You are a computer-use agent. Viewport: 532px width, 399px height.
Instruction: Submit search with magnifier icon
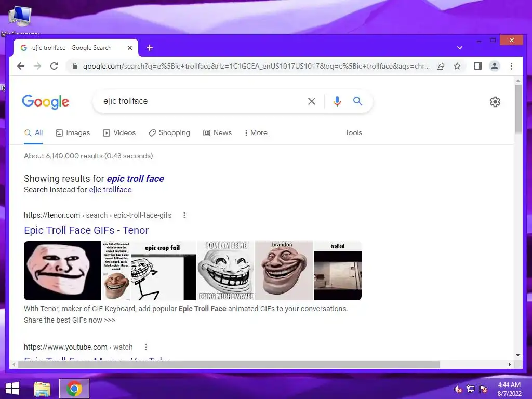pyautogui.click(x=357, y=101)
